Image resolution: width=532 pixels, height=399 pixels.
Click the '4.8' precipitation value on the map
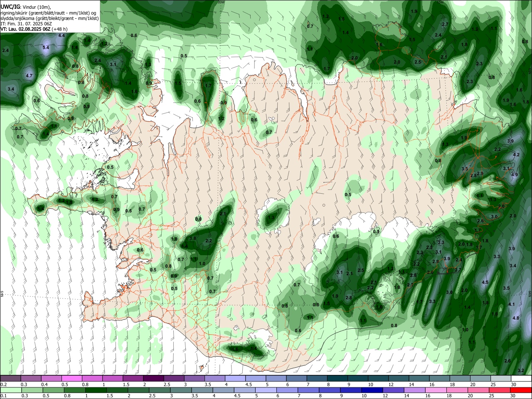tap(516, 318)
